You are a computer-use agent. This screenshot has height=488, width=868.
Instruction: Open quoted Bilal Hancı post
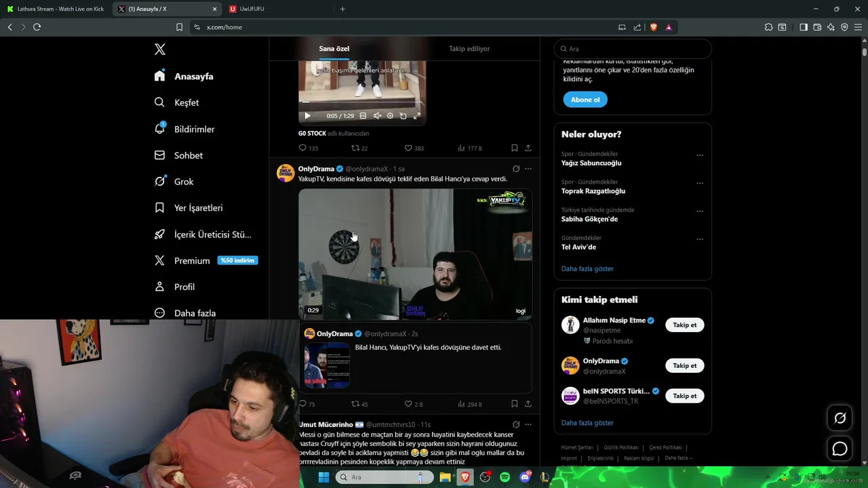click(x=415, y=358)
